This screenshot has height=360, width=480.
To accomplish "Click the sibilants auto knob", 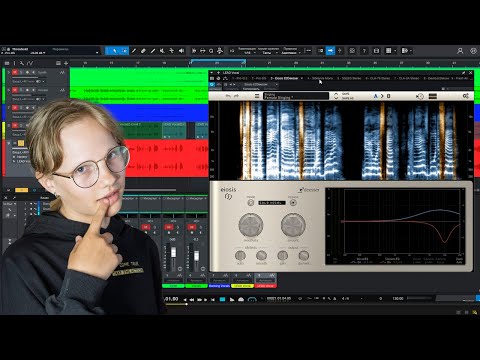I will click(x=240, y=256).
